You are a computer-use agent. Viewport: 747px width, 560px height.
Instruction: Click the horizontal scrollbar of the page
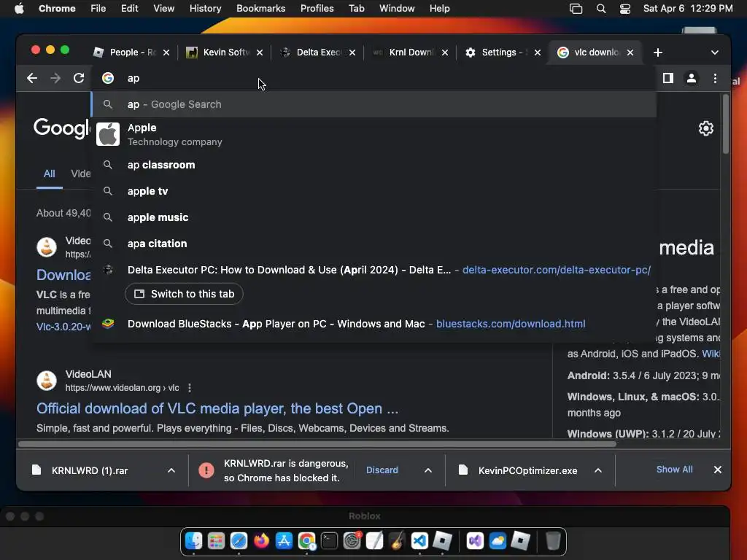click(x=317, y=444)
